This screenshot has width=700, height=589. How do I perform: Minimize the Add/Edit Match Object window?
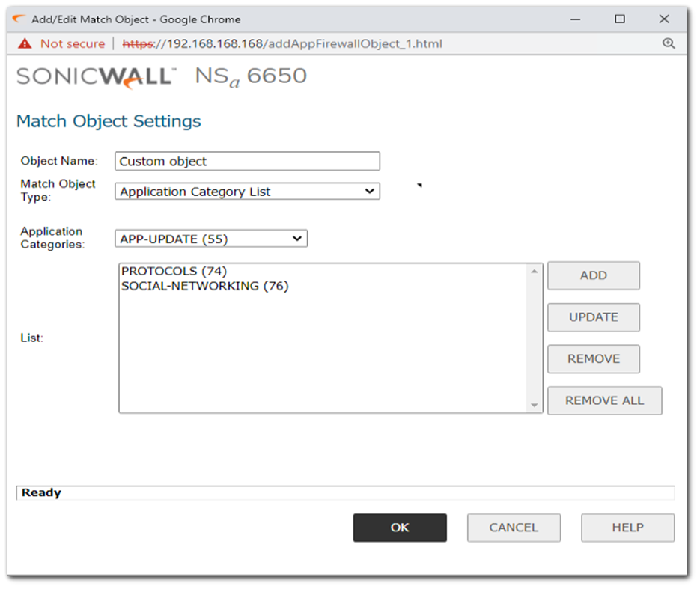tap(576, 19)
